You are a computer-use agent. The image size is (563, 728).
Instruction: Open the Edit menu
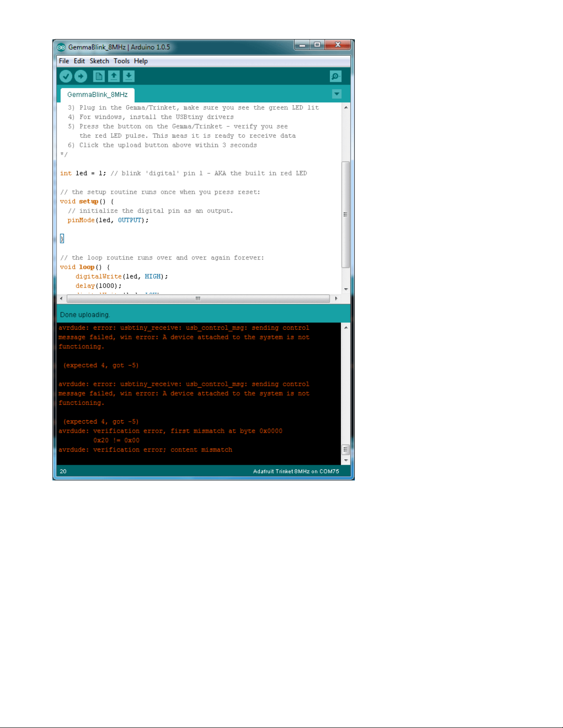[x=79, y=61]
